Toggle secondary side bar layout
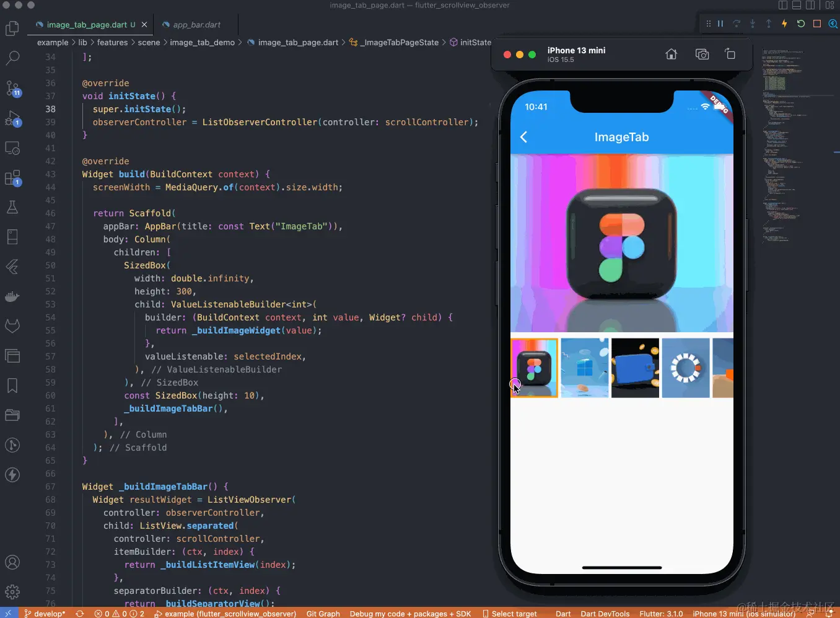This screenshot has width=840, height=618. point(810,5)
